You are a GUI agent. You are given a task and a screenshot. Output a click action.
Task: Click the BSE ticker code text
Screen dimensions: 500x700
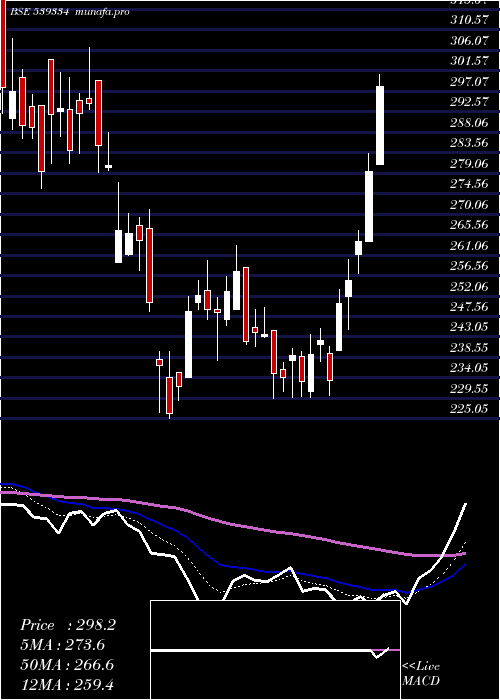pyautogui.click(x=40, y=12)
